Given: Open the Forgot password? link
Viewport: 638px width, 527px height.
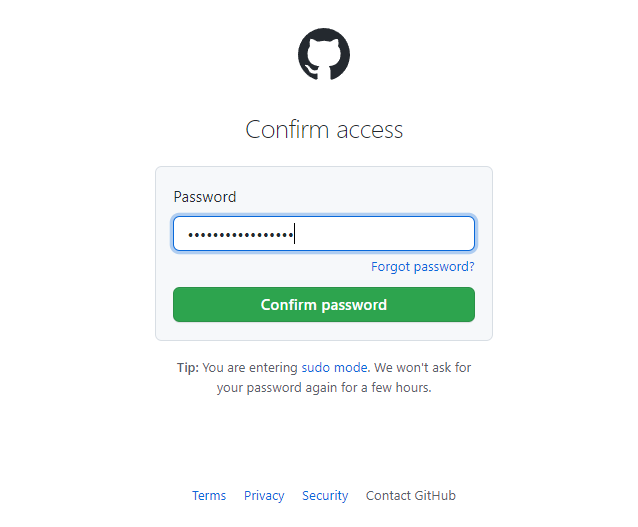Looking at the screenshot, I should pyautogui.click(x=422, y=267).
